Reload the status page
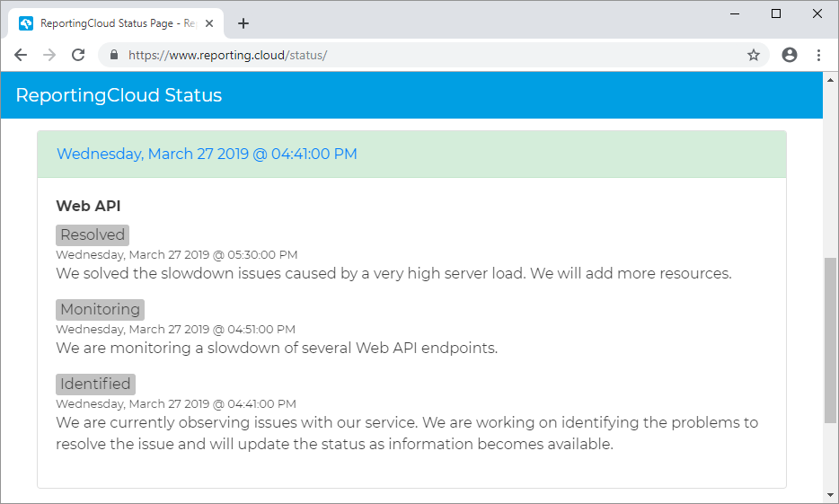Viewport: 839px width, 504px height. point(78,55)
